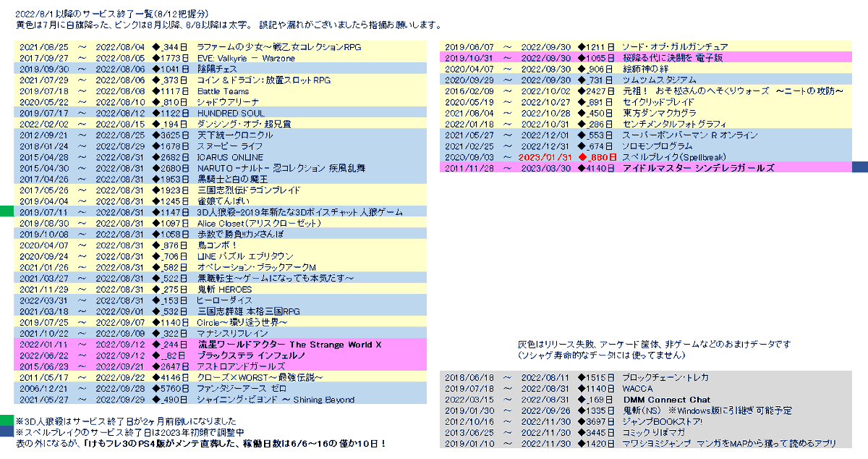Select the '◆4140日' day count cell
The height and width of the screenshot is (459, 868).
[x=596, y=168]
